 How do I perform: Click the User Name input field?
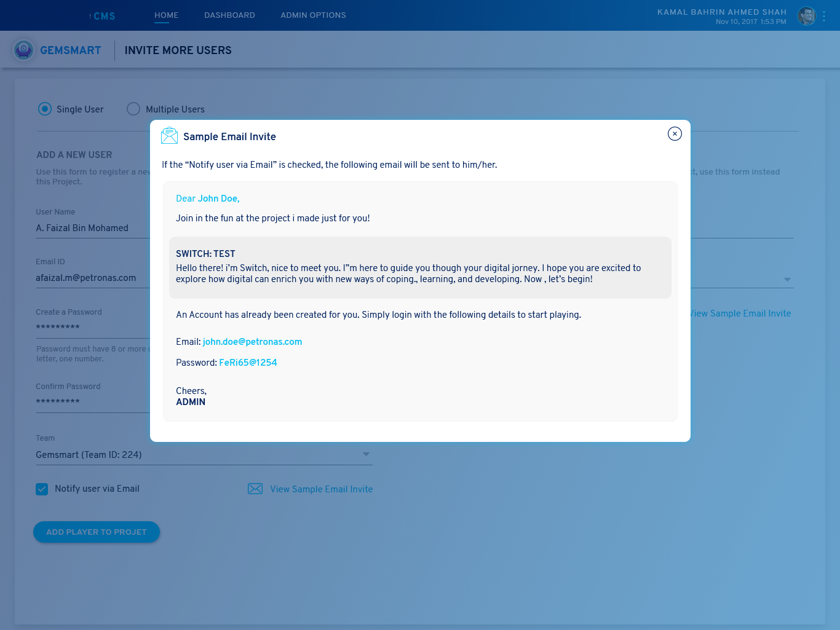tap(92, 228)
